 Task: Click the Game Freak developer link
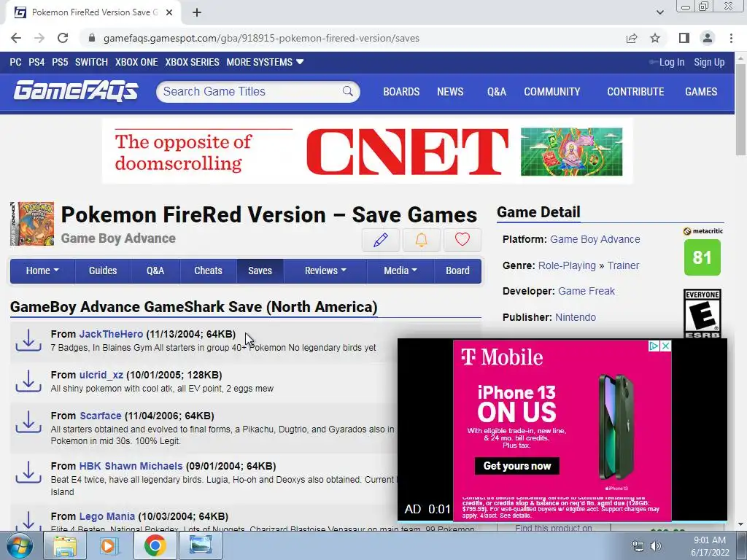(587, 291)
